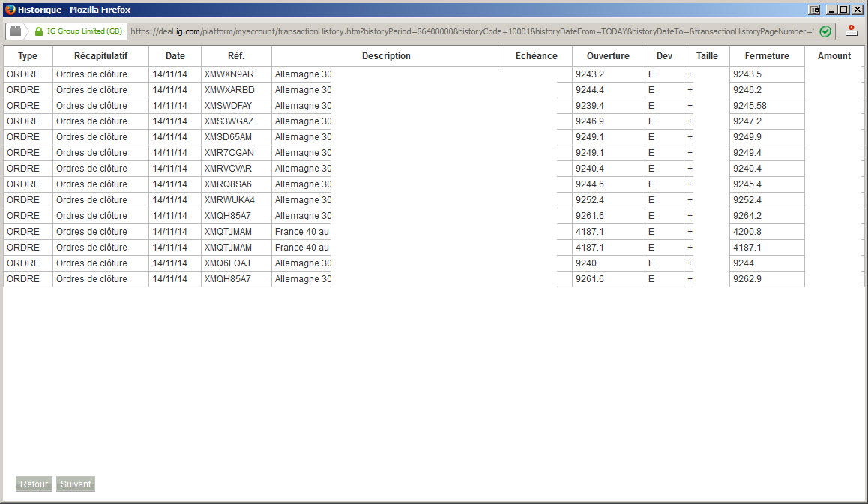Viewport: 868px width, 504px height.
Task: Click the page identity icon left of the padlock
Action: [x=16, y=31]
